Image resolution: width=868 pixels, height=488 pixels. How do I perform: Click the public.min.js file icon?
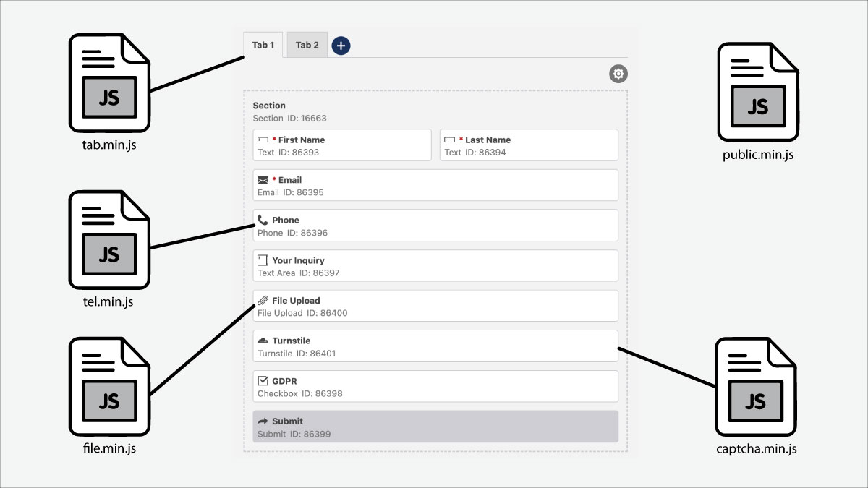(x=757, y=94)
